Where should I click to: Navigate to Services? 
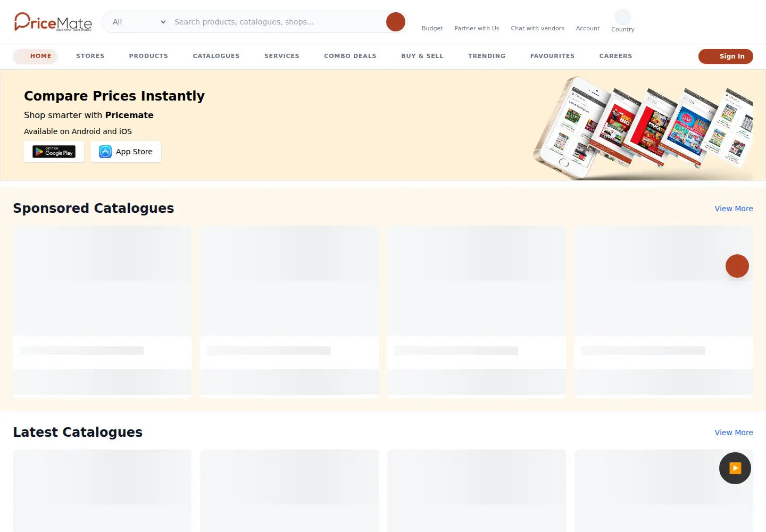(282, 56)
